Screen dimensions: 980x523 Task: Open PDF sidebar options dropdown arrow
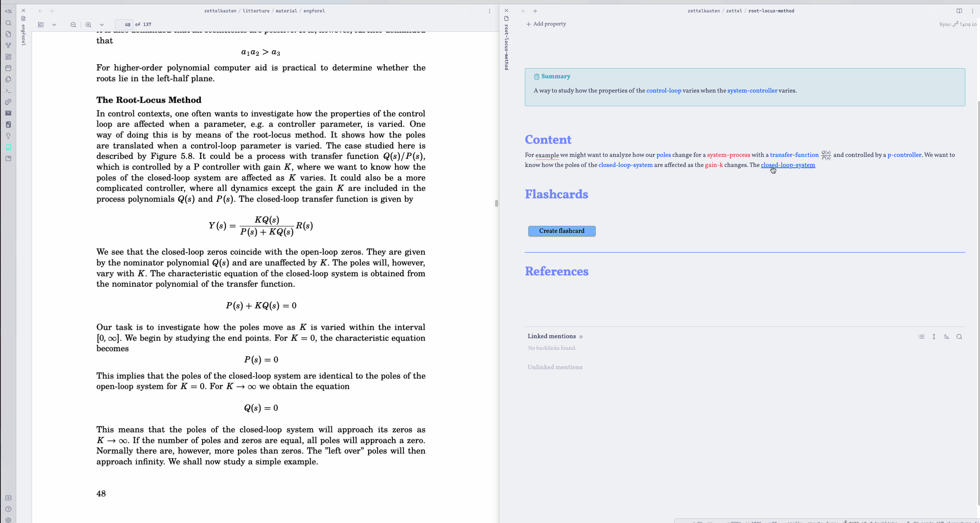(x=54, y=25)
